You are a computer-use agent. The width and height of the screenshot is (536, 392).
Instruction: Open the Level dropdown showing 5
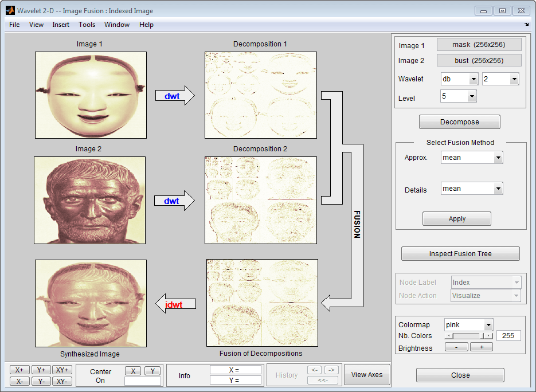[x=472, y=96]
